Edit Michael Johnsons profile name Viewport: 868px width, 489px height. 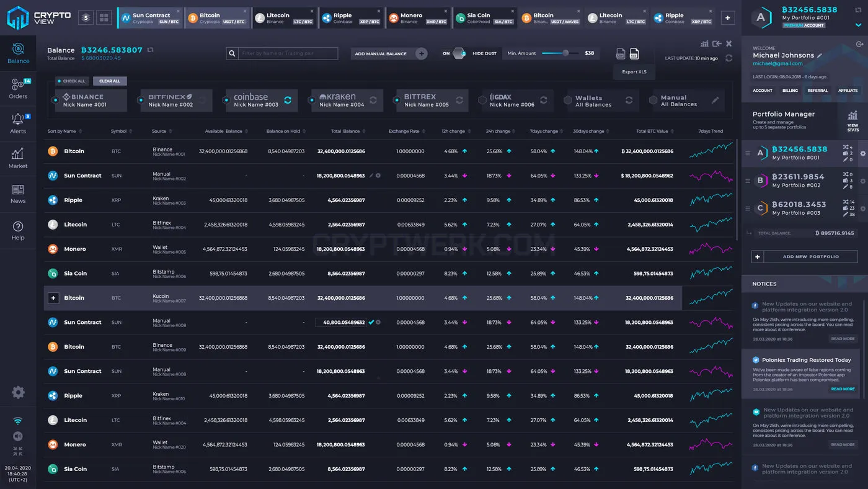coord(819,56)
